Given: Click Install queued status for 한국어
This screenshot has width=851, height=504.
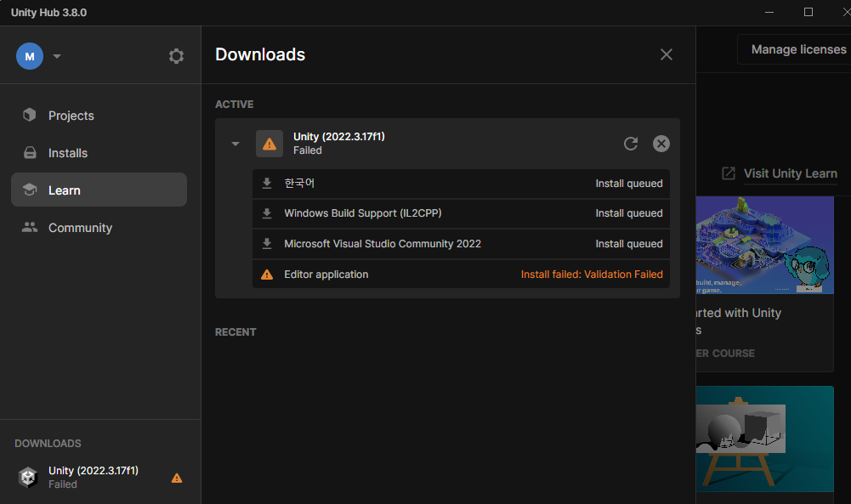Looking at the screenshot, I should coord(629,184).
